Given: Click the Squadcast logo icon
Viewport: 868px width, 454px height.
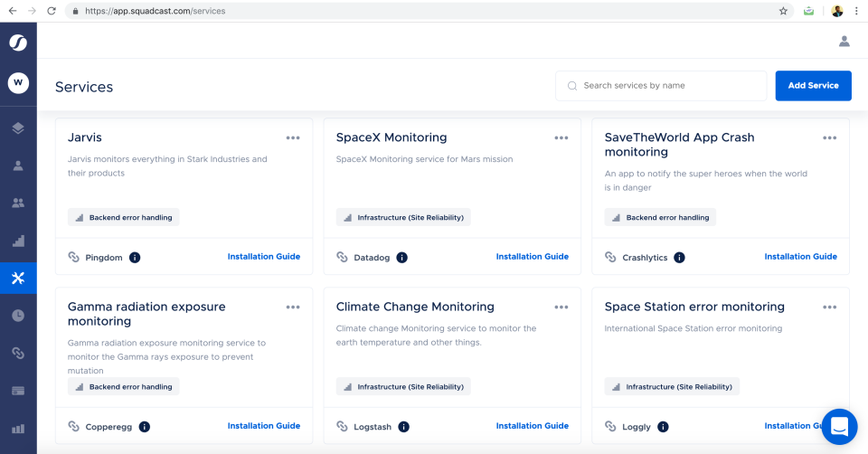Looking at the screenshot, I should click(x=18, y=43).
